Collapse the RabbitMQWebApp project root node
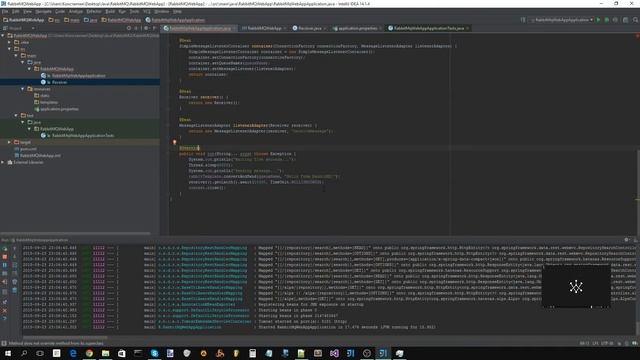Viewport: 640px width, 360px height. pyautogui.click(x=3, y=36)
